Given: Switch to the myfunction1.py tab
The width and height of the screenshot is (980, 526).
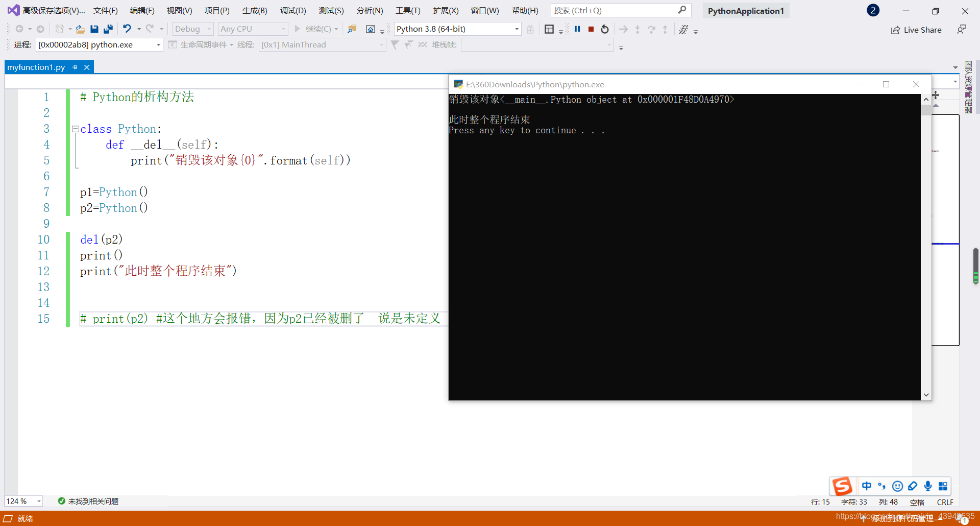Looking at the screenshot, I should click(36, 67).
